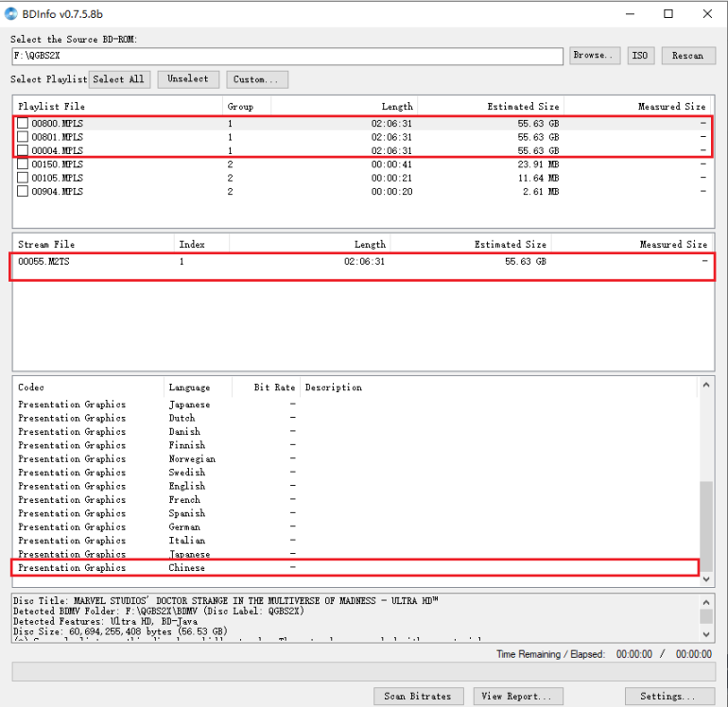Click the Language column header
Screen dimensions: 728x707
(x=198, y=388)
